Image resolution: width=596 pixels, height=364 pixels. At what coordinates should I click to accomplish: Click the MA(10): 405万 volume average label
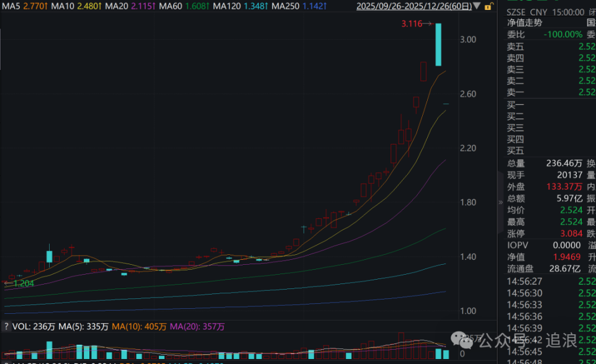tap(139, 326)
